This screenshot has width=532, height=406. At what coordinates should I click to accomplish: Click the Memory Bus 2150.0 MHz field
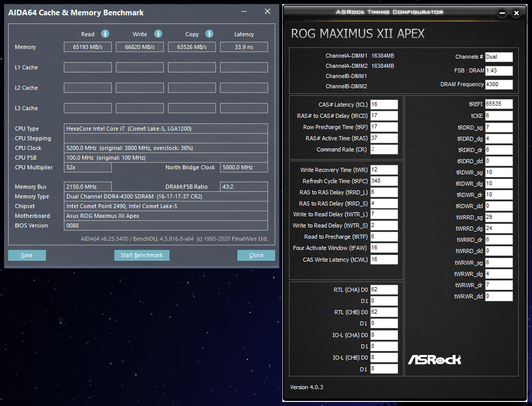(87, 187)
